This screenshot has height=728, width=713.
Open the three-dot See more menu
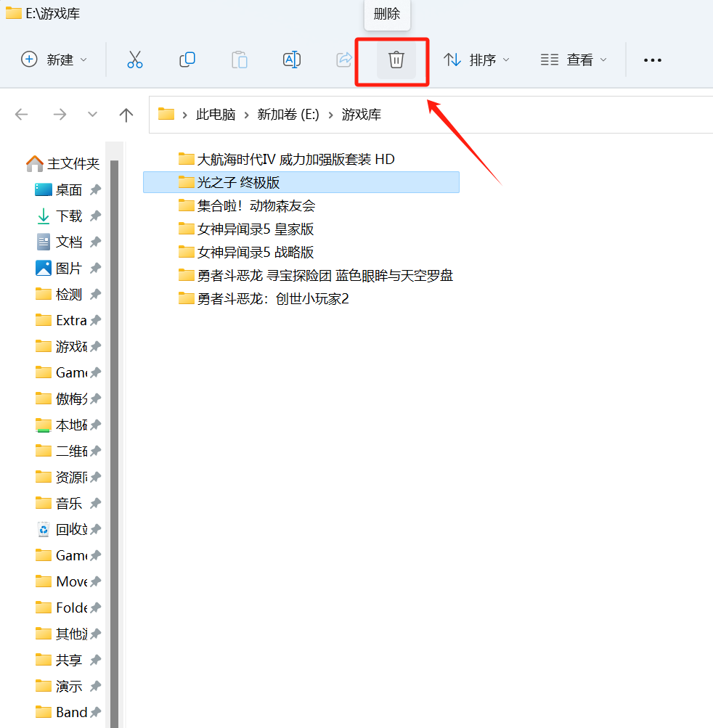pyautogui.click(x=652, y=60)
